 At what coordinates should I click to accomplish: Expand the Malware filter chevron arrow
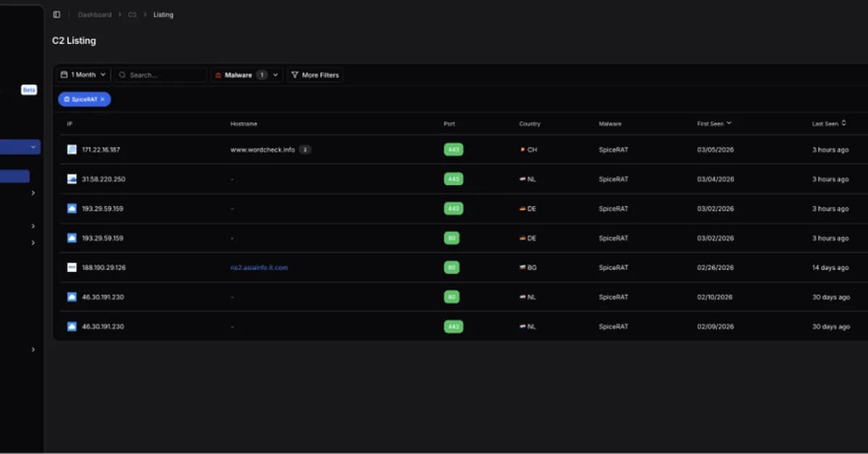point(275,74)
